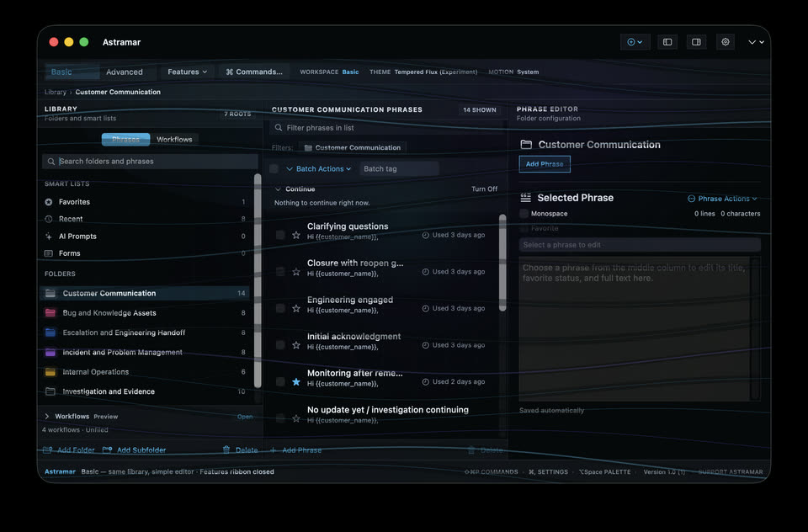
Task: Click the Favorites star badge icon
Action: 49,202
